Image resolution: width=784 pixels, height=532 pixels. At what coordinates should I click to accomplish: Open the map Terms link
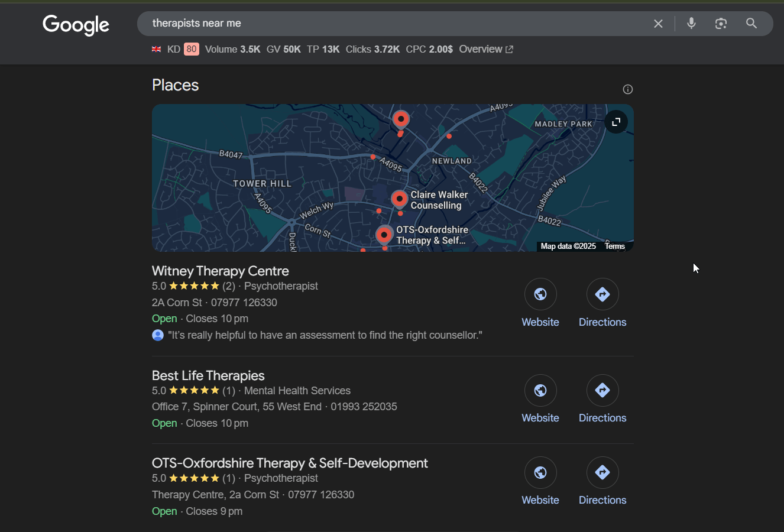click(614, 246)
